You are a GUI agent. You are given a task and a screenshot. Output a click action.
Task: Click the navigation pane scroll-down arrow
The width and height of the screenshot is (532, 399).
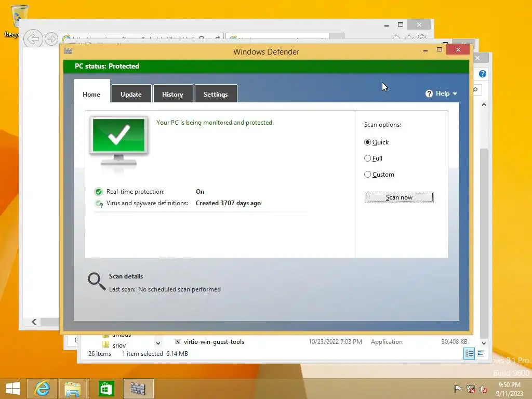pos(158,343)
